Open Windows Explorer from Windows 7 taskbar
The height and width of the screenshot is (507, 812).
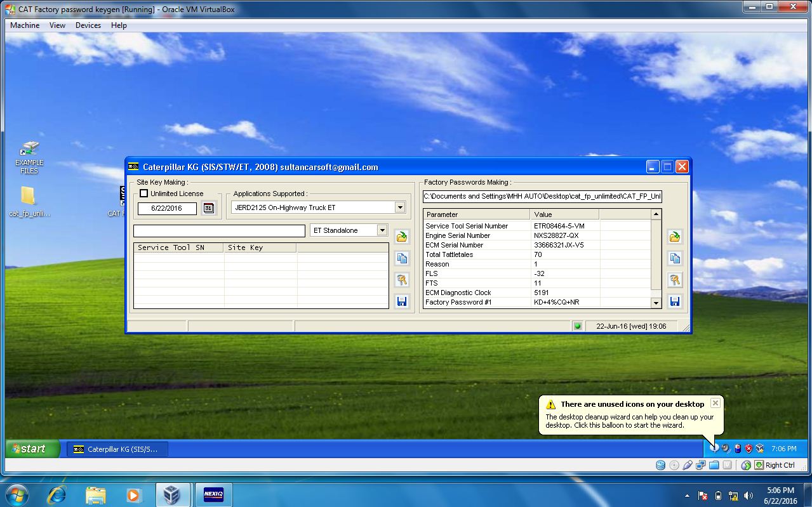pos(95,495)
